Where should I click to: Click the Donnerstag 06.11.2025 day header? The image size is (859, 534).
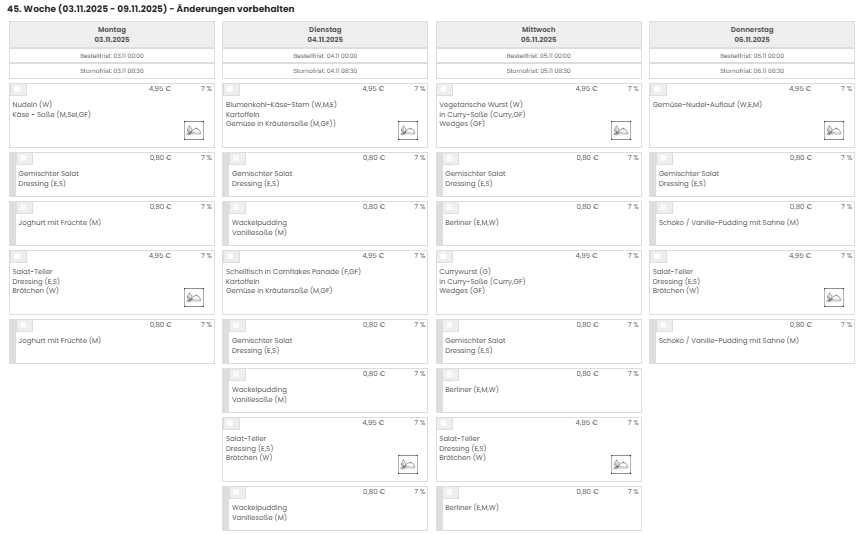tap(752, 34)
